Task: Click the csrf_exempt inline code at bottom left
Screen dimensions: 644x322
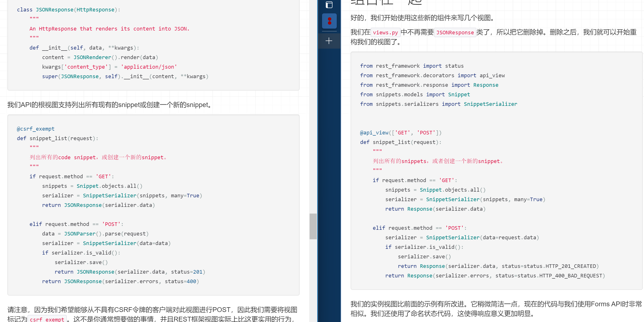Action: pyautogui.click(x=47, y=319)
